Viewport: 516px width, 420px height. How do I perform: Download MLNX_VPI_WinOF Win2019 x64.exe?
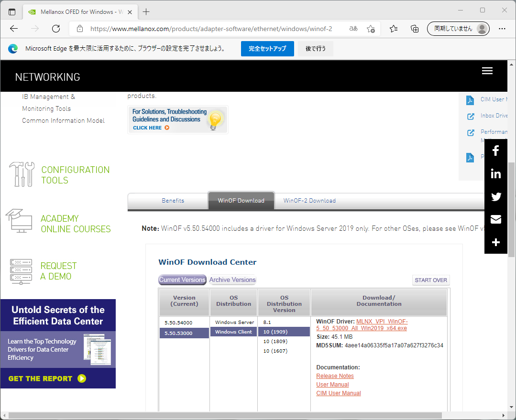click(x=362, y=325)
